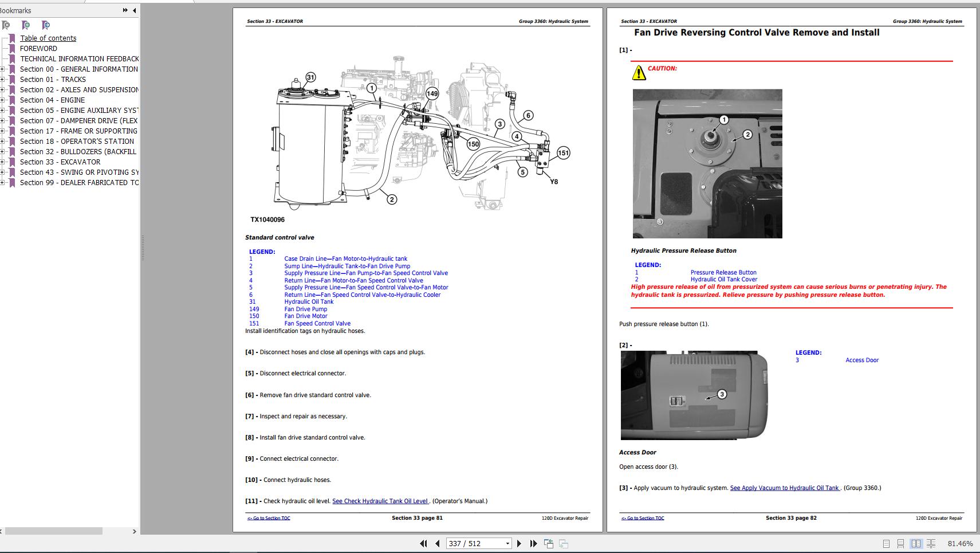The height and width of the screenshot is (553, 980).
Task: Go to the next page
Action: coord(519,543)
